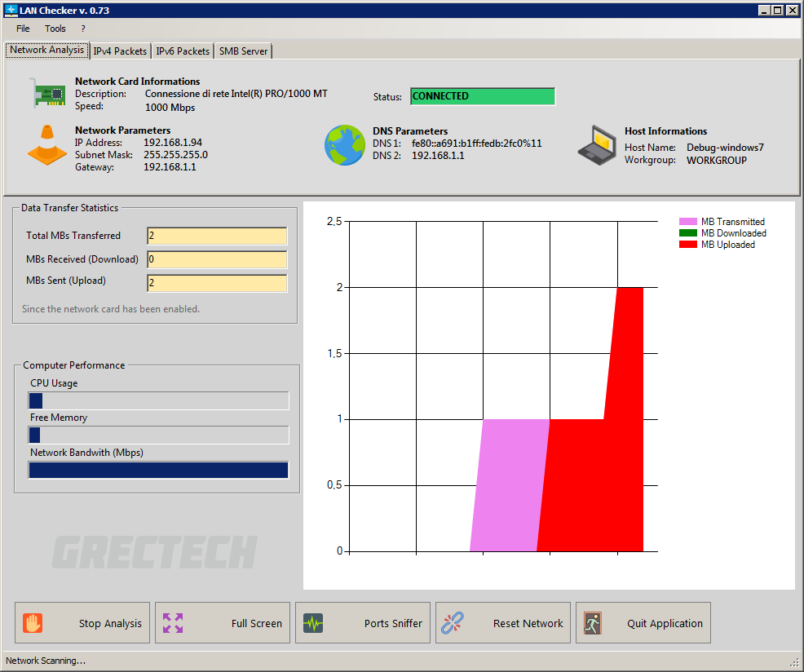This screenshot has height=672, width=804.
Task: Click the orange traffic cone icon
Action: (x=46, y=144)
